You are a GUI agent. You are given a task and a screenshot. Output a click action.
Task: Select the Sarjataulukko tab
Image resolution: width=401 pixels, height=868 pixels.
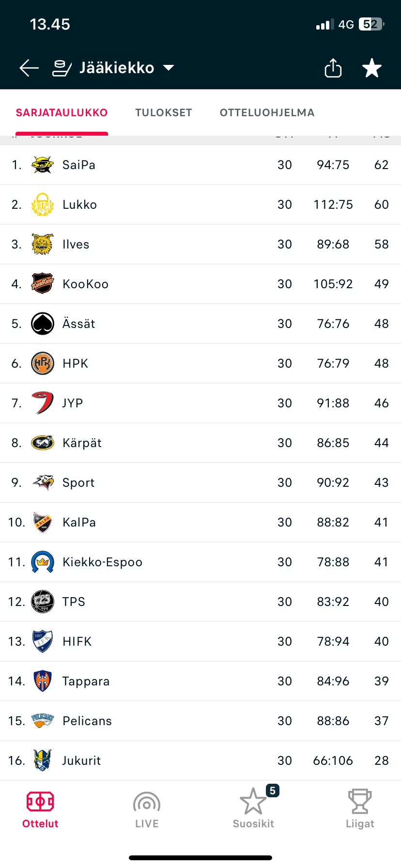[62, 113]
